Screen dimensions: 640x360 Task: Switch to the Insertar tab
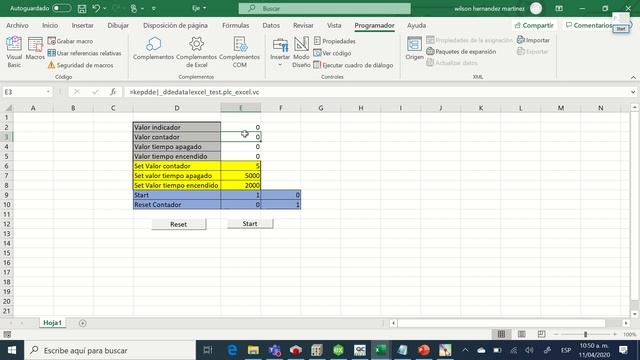pyautogui.click(x=82, y=25)
